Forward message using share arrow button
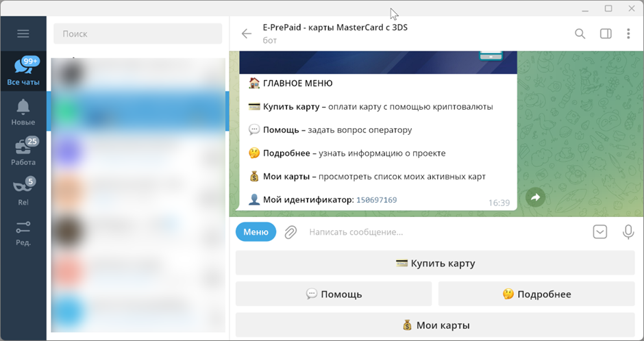The height and width of the screenshot is (341, 644). tap(535, 198)
